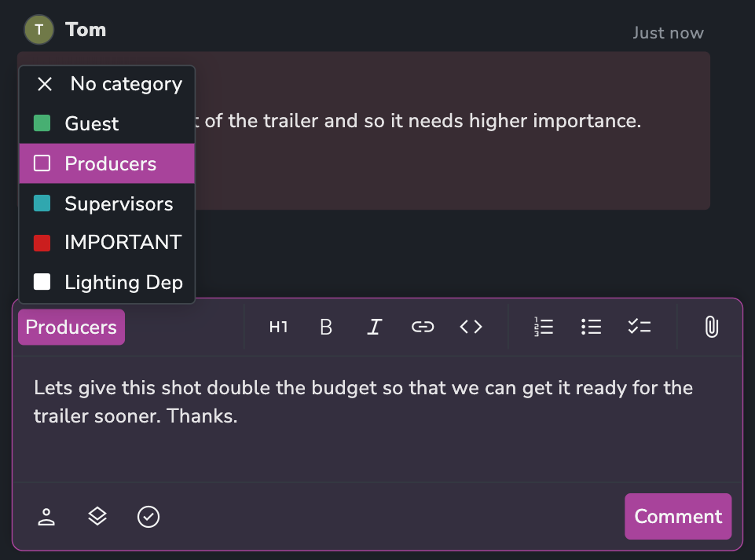The width and height of the screenshot is (755, 560).
Task: Insert numbered list
Action: point(544,327)
